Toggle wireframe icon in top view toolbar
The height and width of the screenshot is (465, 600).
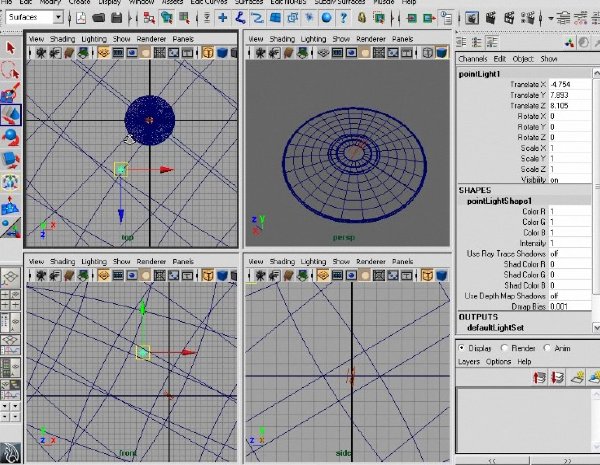click(x=207, y=52)
